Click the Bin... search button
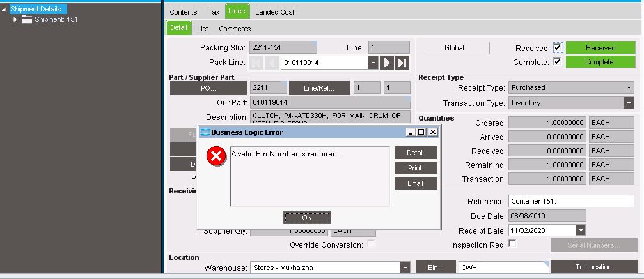 (x=436, y=268)
